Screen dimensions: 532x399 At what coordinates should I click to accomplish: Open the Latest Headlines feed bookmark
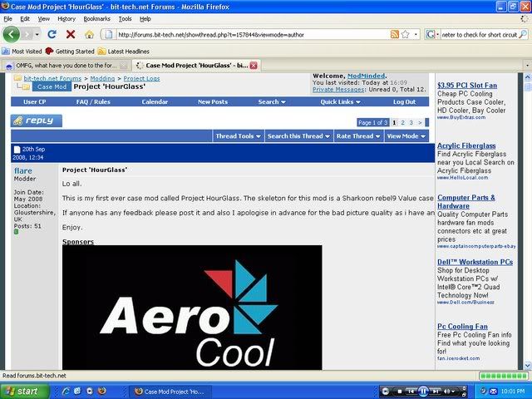124,52
